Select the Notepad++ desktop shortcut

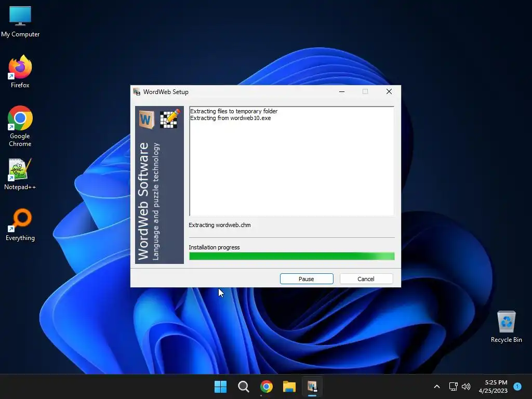tap(20, 174)
